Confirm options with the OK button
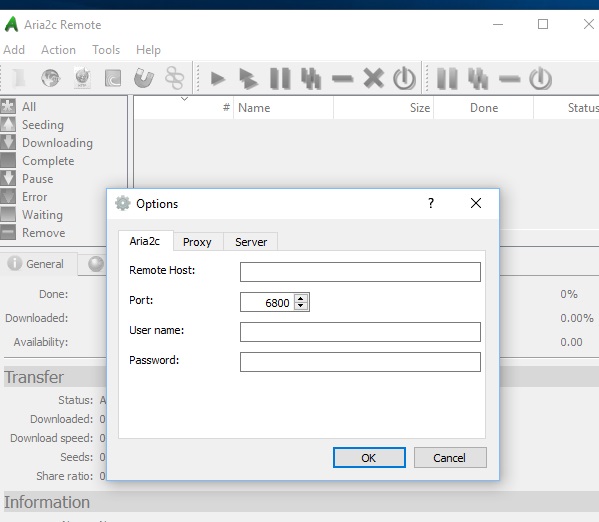The image size is (599, 522). coord(369,457)
